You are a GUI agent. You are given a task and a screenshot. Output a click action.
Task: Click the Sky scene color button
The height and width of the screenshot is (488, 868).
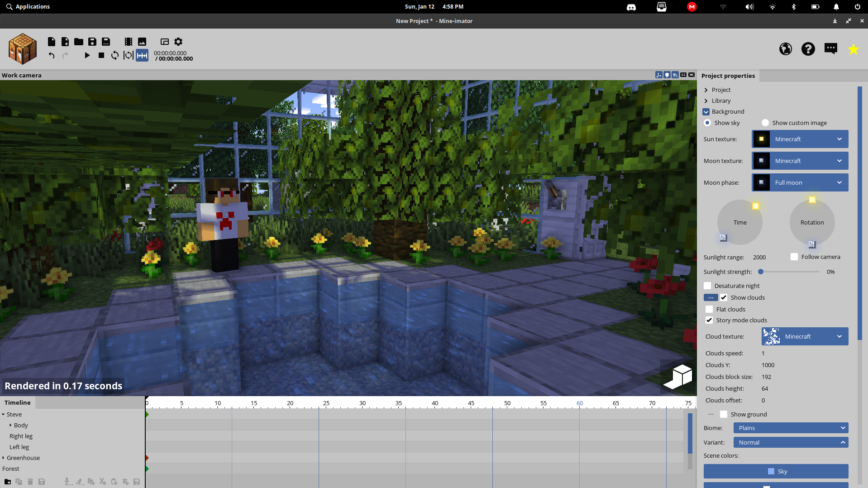click(x=776, y=471)
